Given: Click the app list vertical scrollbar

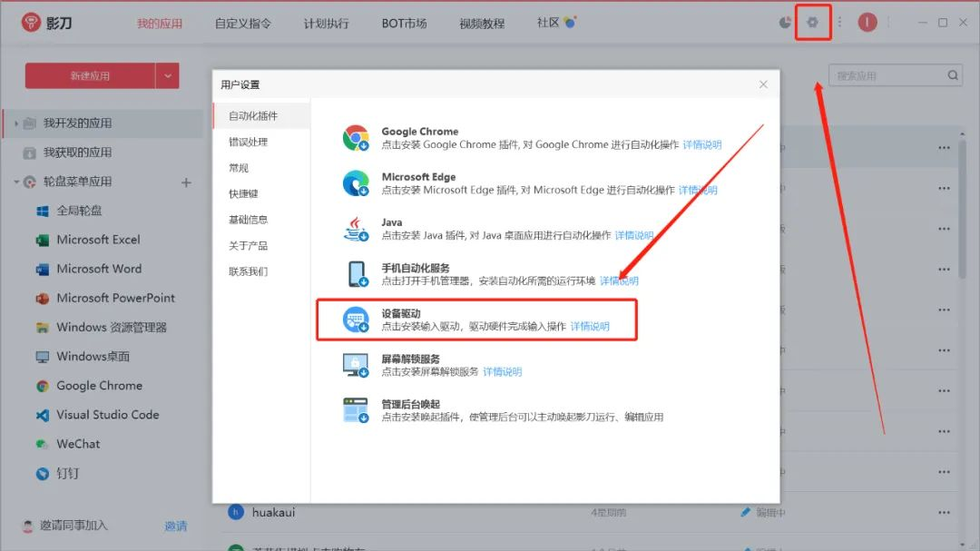Looking at the screenshot, I should [962, 210].
